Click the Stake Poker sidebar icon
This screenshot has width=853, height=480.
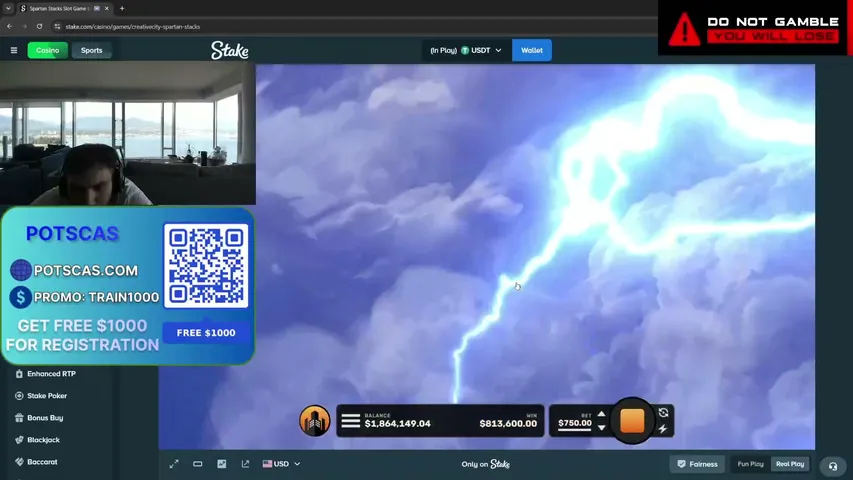tap(19, 396)
